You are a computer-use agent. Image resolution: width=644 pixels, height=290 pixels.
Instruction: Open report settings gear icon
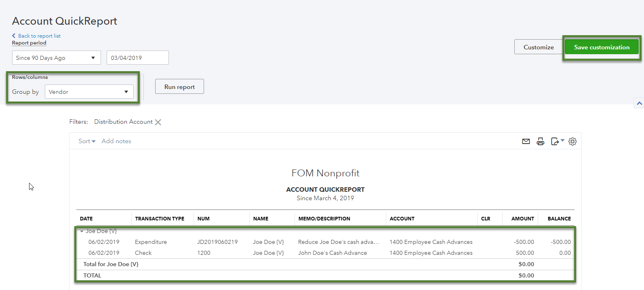point(572,142)
